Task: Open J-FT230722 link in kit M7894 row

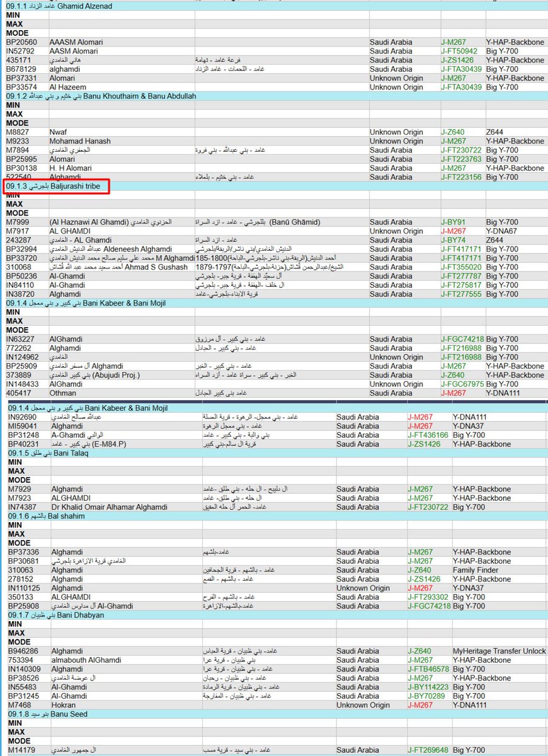Action: [462, 150]
